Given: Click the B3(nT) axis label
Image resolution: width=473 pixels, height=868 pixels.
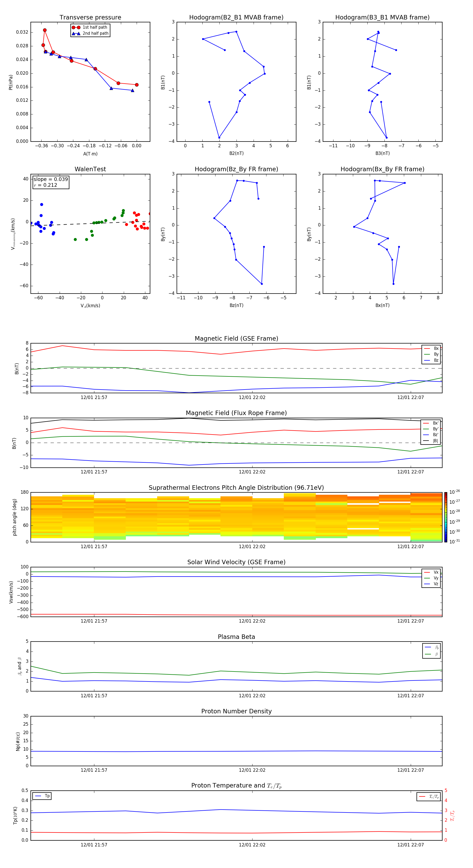Looking at the screenshot, I should (382, 153).
